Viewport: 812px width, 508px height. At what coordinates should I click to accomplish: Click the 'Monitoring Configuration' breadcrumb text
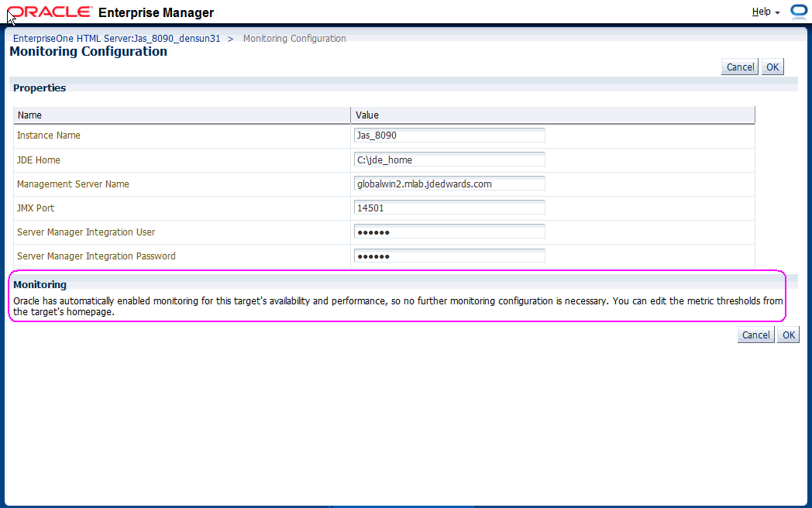294,38
